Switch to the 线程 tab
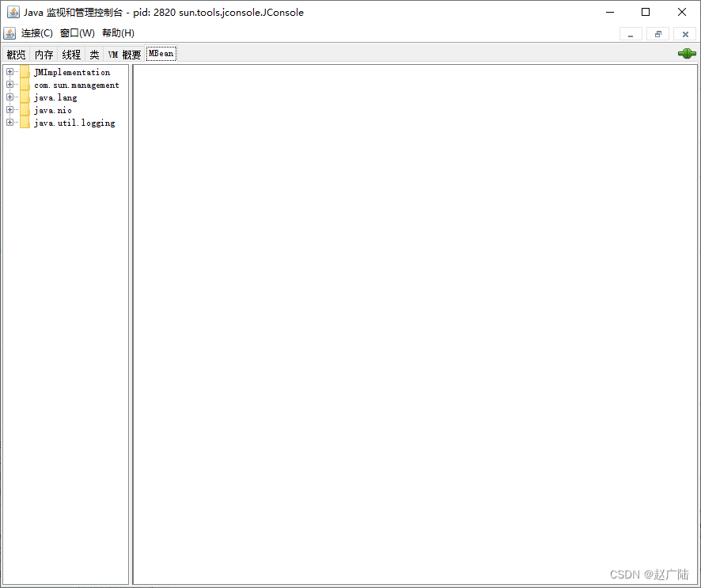The width and height of the screenshot is (701, 588). point(71,54)
